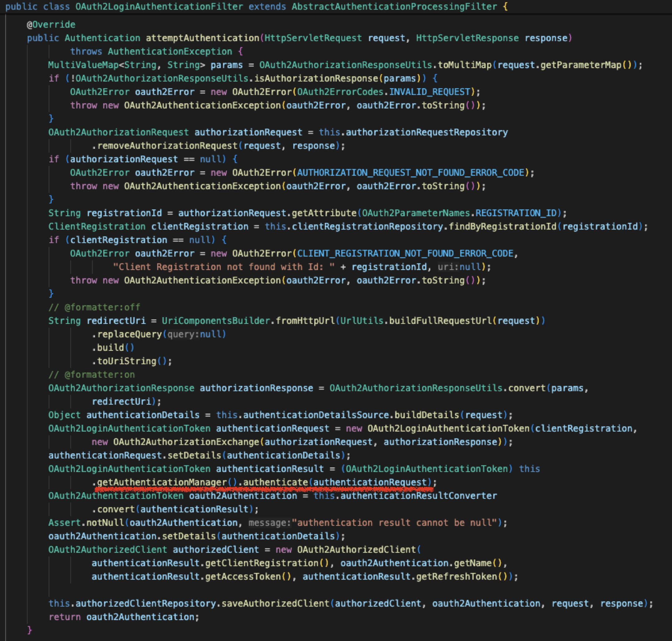
Task: Click the getAttribute method call
Action: pos(324,213)
